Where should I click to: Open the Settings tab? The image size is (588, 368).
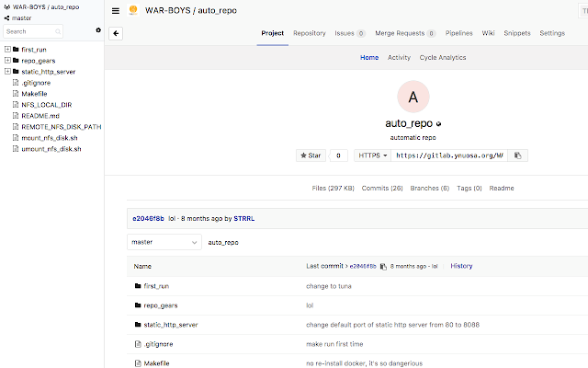pos(552,33)
